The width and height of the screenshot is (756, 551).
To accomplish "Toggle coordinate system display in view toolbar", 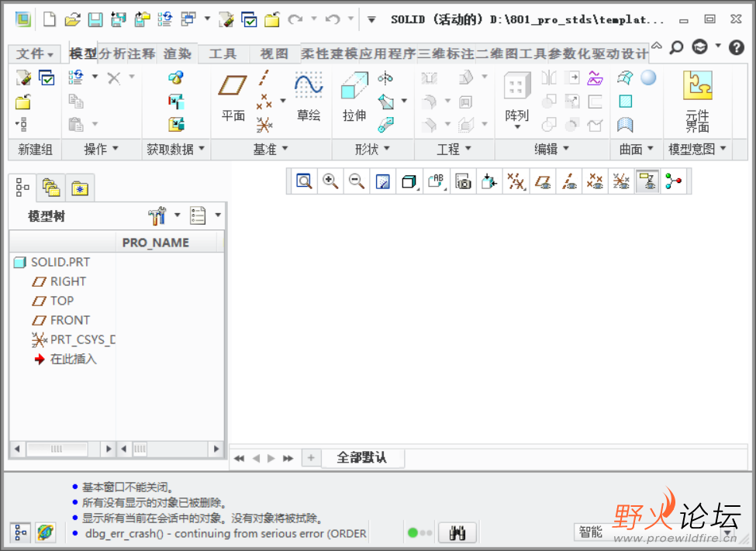I will click(x=621, y=181).
